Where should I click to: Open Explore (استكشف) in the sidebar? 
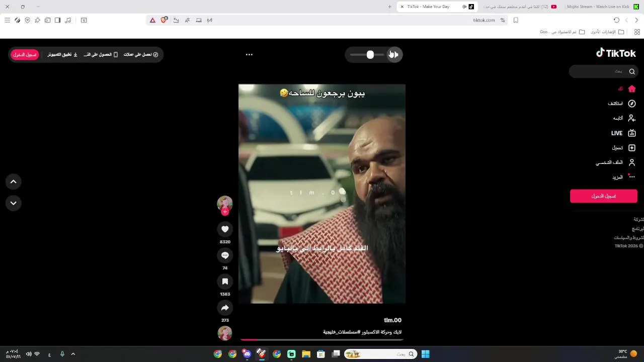coord(622,104)
